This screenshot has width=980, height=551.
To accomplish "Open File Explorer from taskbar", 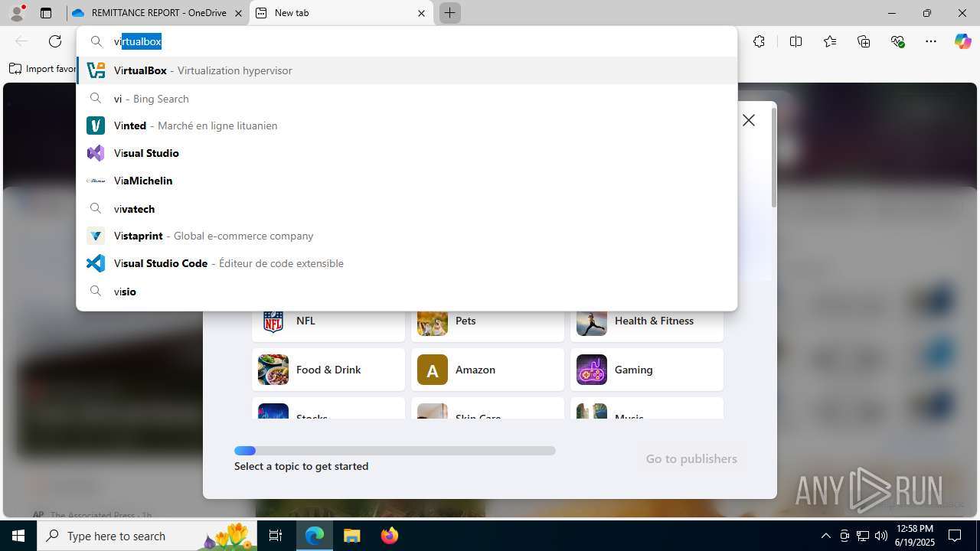I will (x=351, y=536).
